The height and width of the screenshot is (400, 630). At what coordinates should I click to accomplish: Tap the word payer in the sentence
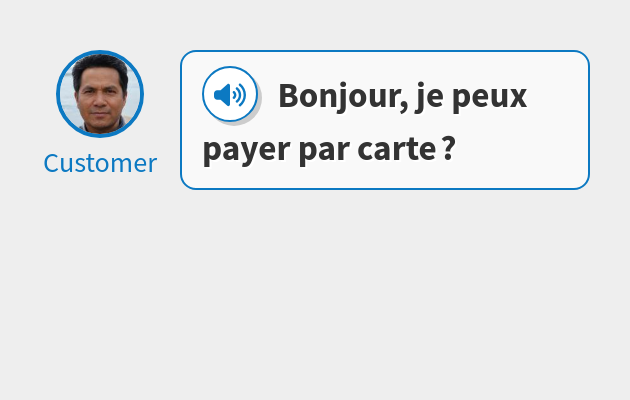pyautogui.click(x=246, y=151)
